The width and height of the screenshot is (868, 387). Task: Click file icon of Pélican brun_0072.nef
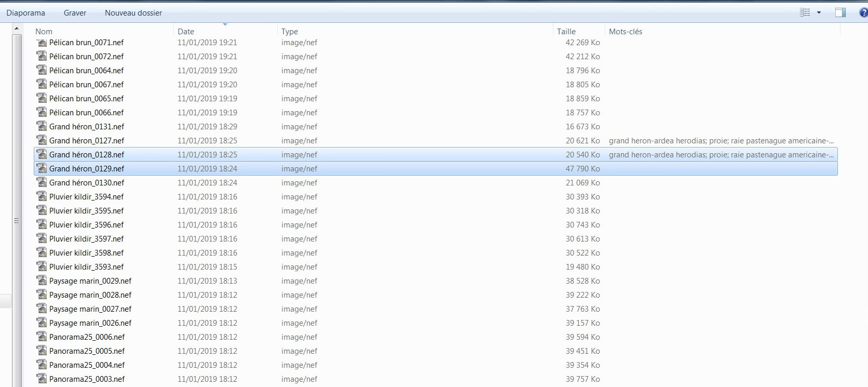point(42,56)
